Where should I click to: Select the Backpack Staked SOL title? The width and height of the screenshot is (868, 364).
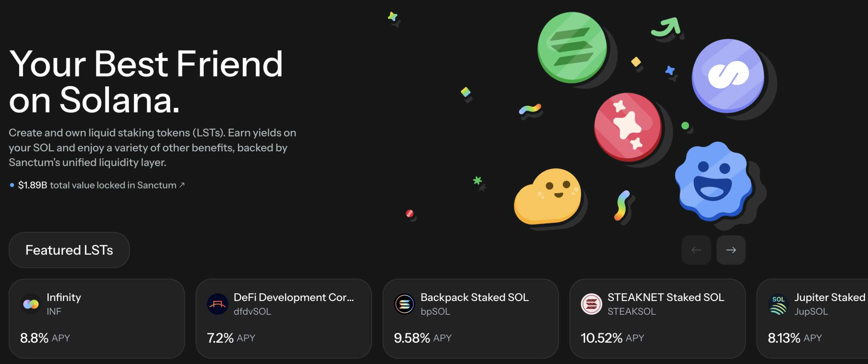click(474, 297)
